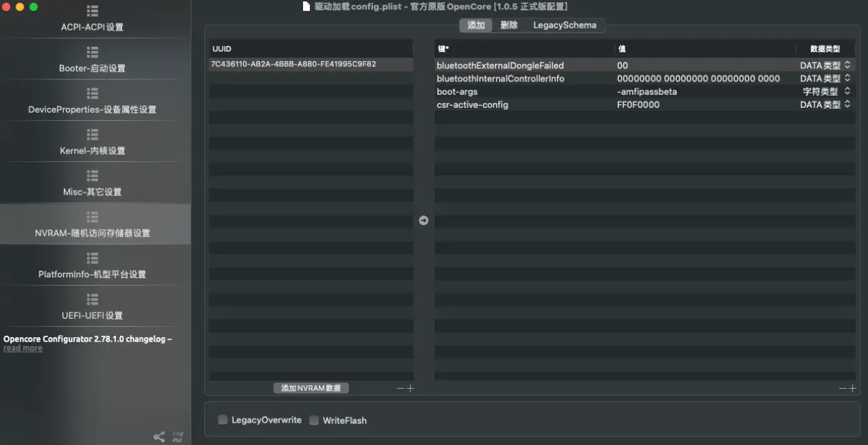Open the ACPI settings section icon
868x445 pixels.
(92, 12)
